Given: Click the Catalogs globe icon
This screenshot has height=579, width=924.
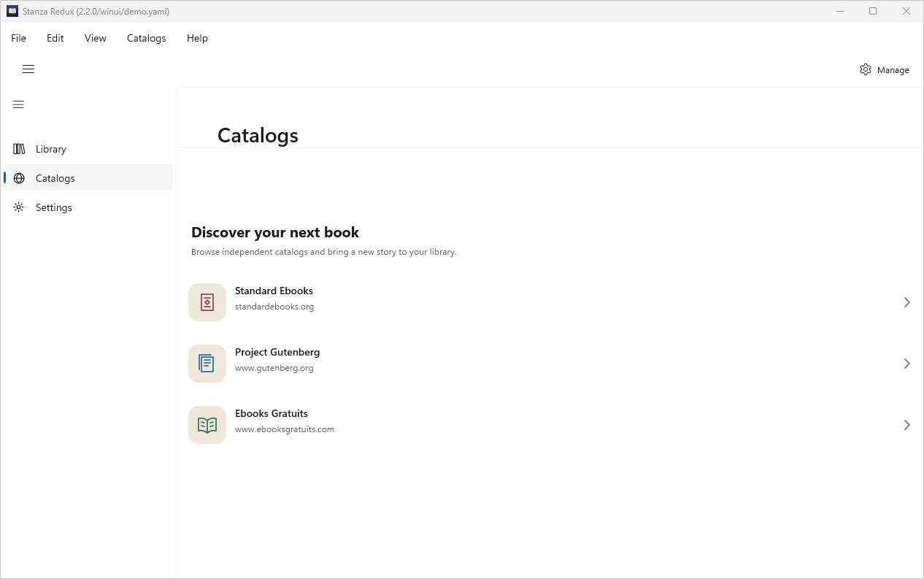Looking at the screenshot, I should click(x=19, y=178).
